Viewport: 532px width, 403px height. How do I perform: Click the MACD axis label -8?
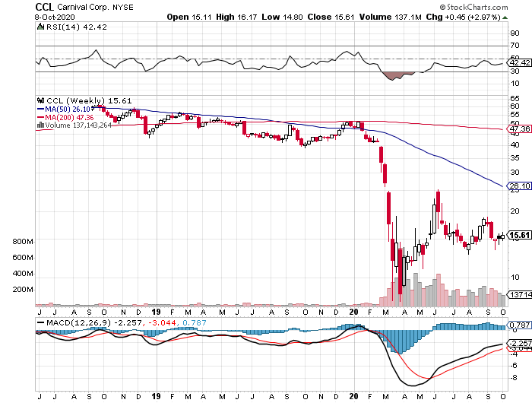click(514, 378)
